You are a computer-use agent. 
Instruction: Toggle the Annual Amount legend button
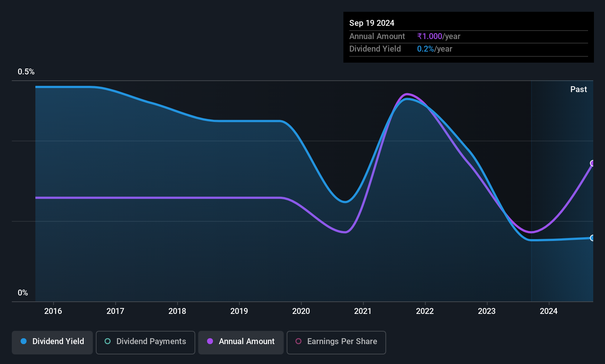pyautogui.click(x=241, y=342)
